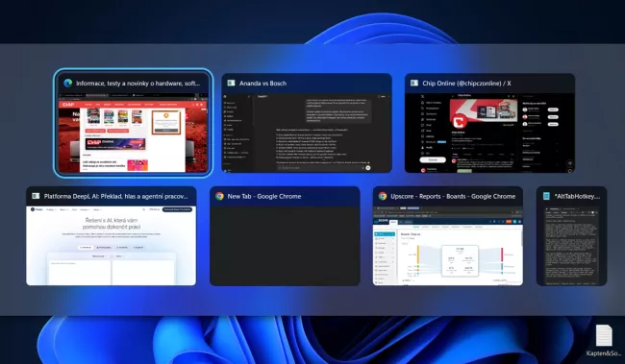Switch to the AltTabHotkey Notepad preview
Image resolution: width=625 pixels, height=364 pixels.
click(571, 245)
